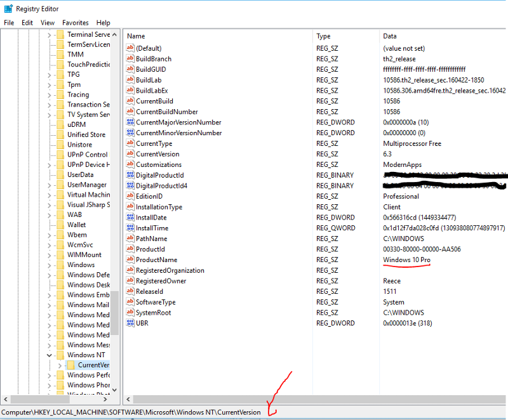Screen dimensions: 508x420
Task: Click the binary icon of CurrentMajorVersionNumber
Action: (x=130, y=122)
